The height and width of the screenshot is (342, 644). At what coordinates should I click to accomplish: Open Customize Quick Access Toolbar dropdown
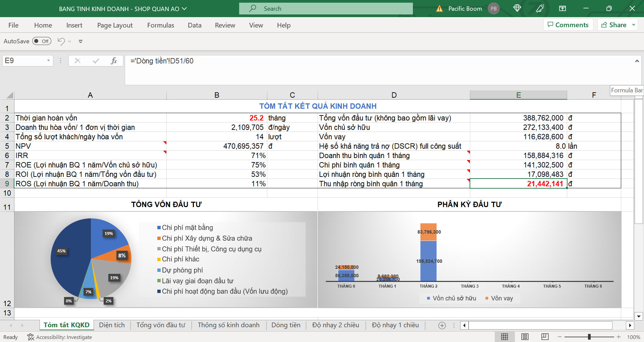tap(80, 42)
